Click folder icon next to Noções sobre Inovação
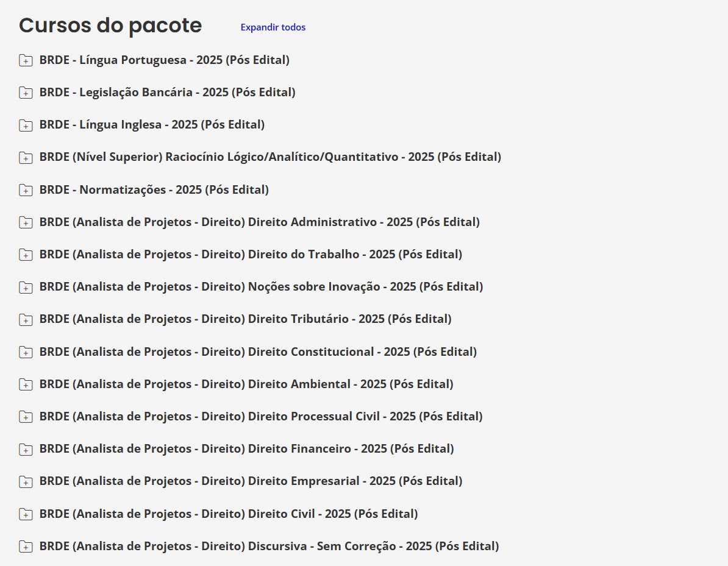 tap(26, 288)
